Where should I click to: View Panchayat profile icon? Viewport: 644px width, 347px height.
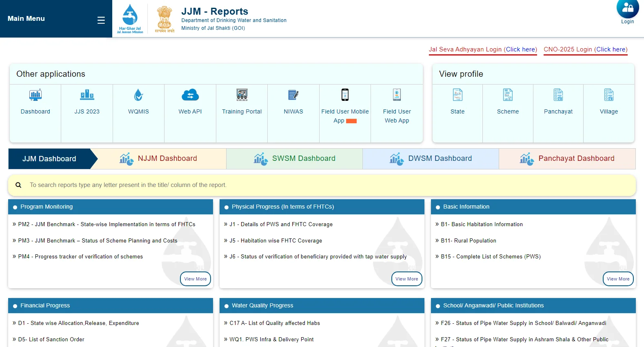tap(558, 95)
